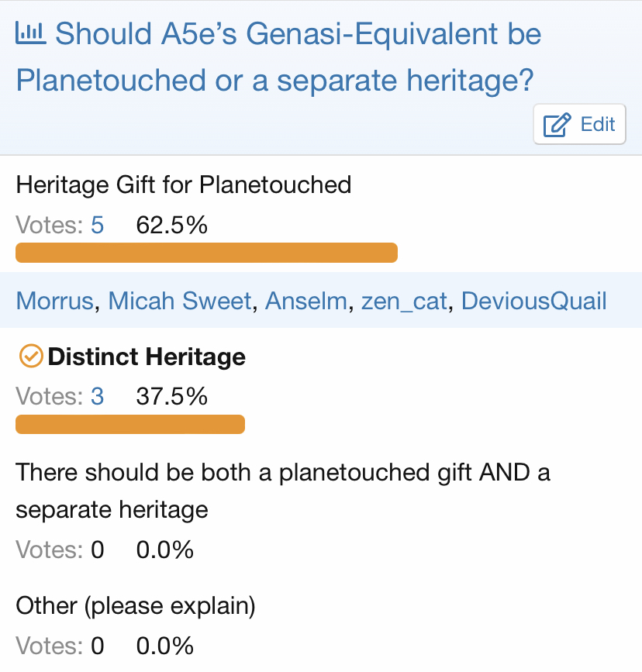Open zen_cat's profile link

click(x=404, y=301)
